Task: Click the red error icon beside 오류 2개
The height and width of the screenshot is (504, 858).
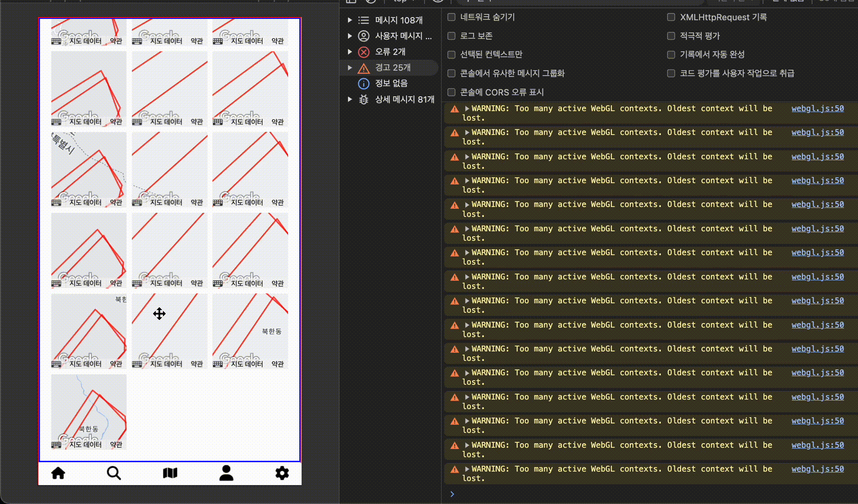Action: coord(364,52)
